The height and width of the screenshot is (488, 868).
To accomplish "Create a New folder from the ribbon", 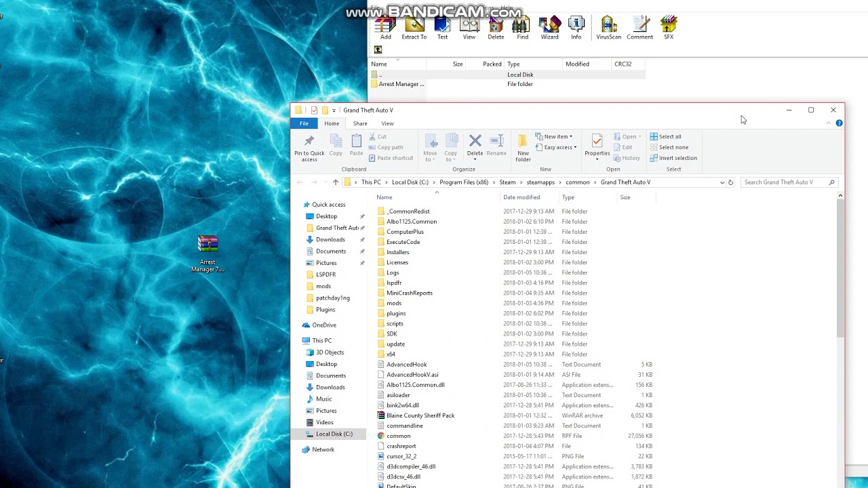I will 523,148.
